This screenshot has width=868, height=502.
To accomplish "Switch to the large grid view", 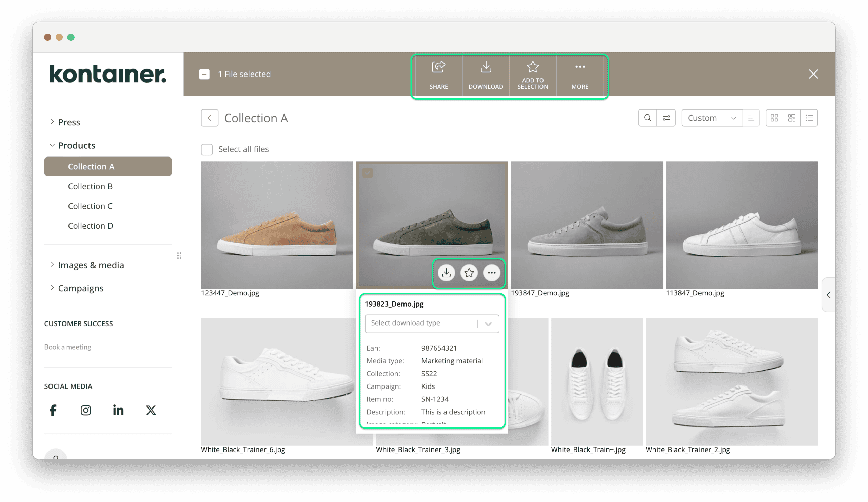I will [791, 118].
